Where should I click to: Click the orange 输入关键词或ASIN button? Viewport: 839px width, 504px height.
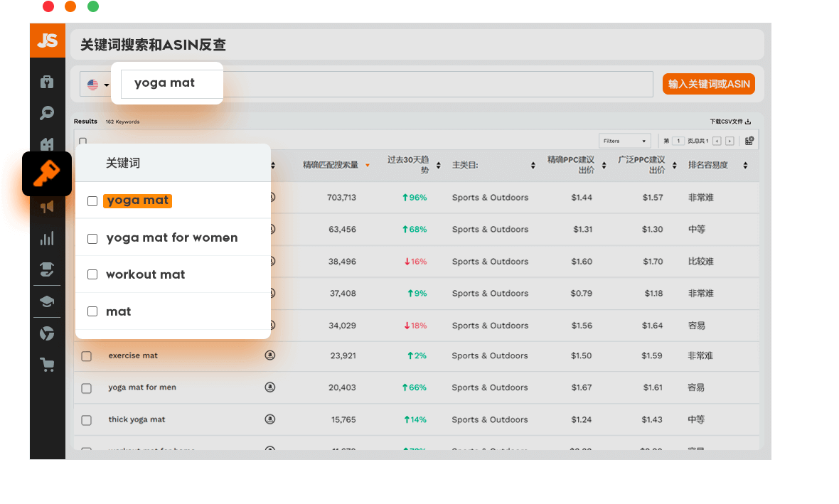coord(708,84)
